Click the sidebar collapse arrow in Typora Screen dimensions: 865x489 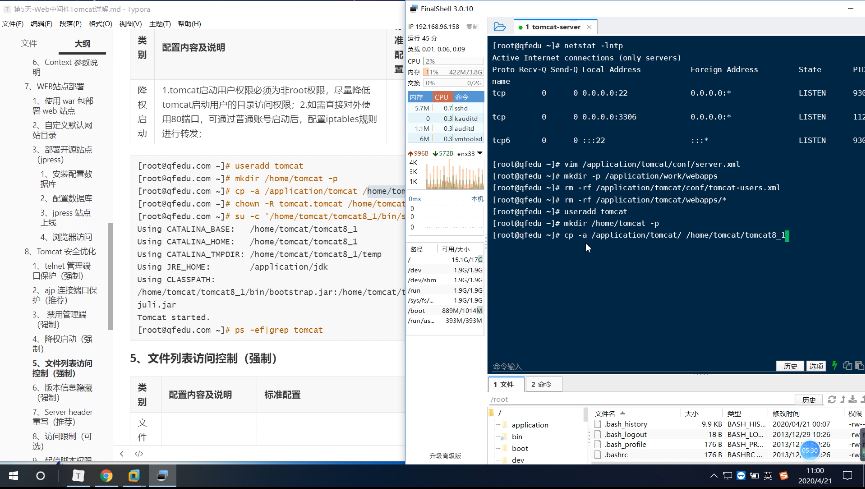coord(122,453)
